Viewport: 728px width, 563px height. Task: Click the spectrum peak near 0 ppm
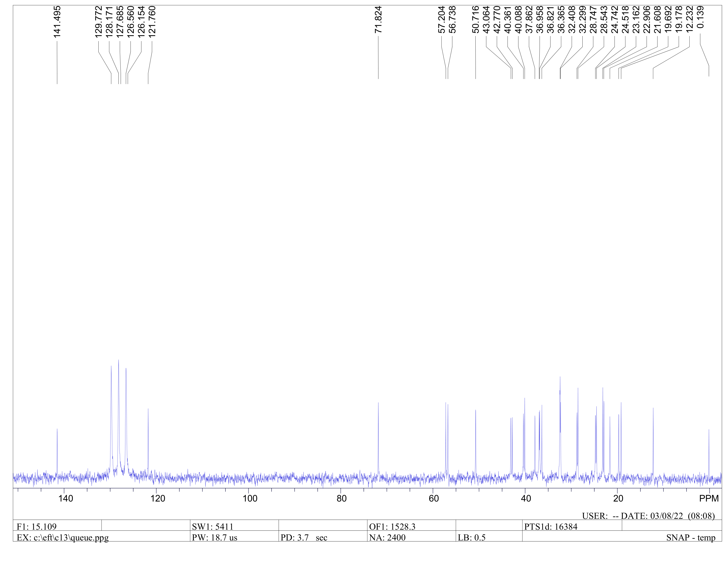(709, 454)
